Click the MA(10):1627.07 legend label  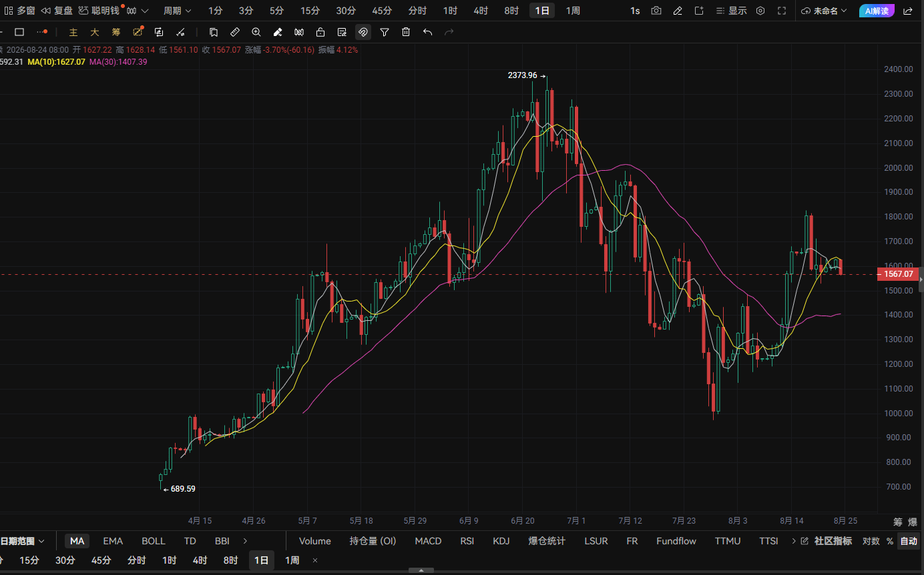[x=56, y=61]
